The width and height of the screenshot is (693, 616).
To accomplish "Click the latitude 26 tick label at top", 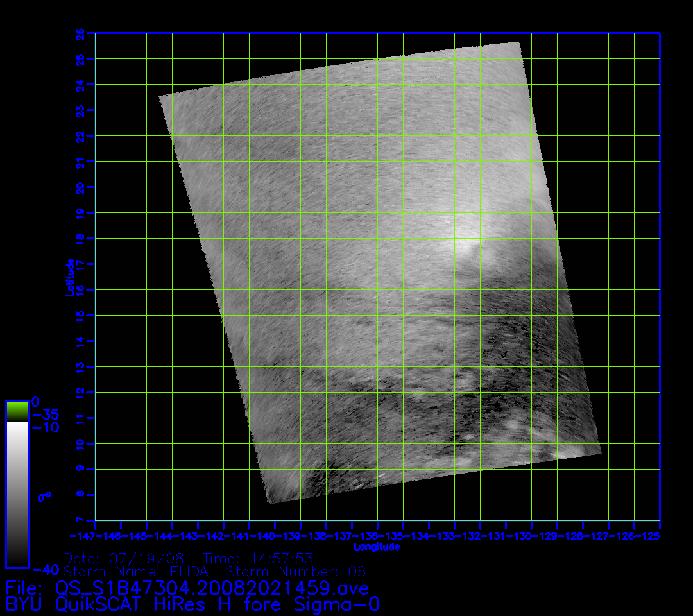I will coord(81,33).
